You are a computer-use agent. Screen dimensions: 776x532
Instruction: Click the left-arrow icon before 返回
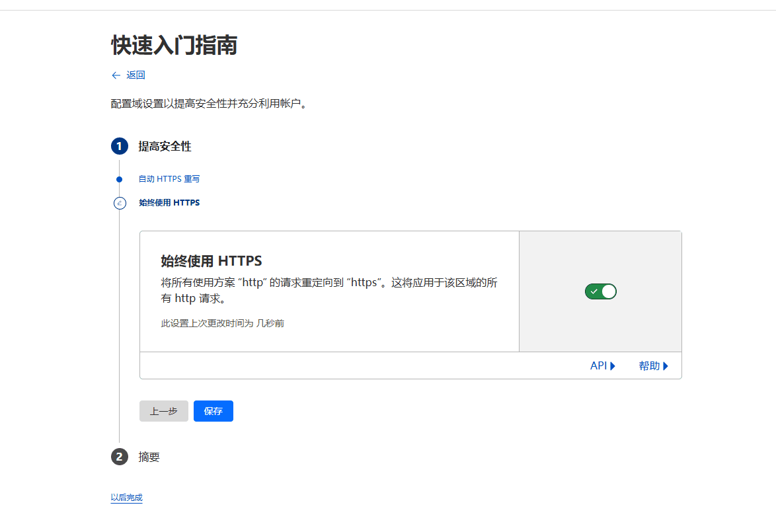click(x=116, y=75)
